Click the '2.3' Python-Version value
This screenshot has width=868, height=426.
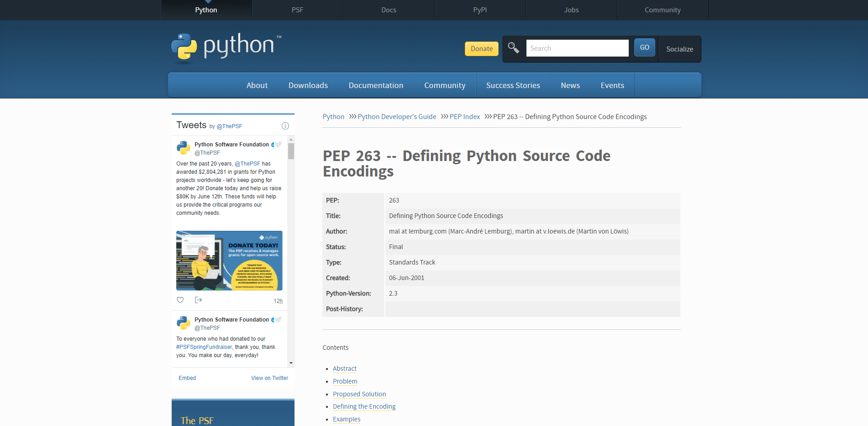click(393, 293)
